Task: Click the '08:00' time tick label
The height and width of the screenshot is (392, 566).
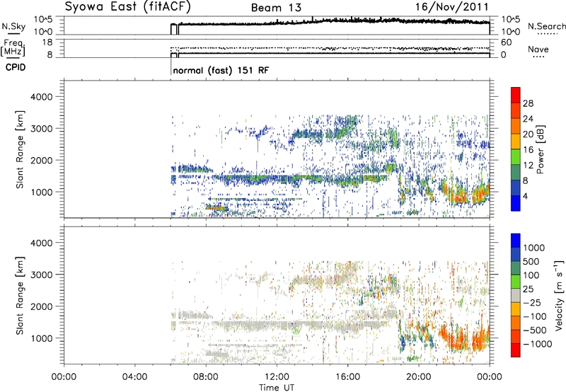Action: pyautogui.click(x=206, y=377)
